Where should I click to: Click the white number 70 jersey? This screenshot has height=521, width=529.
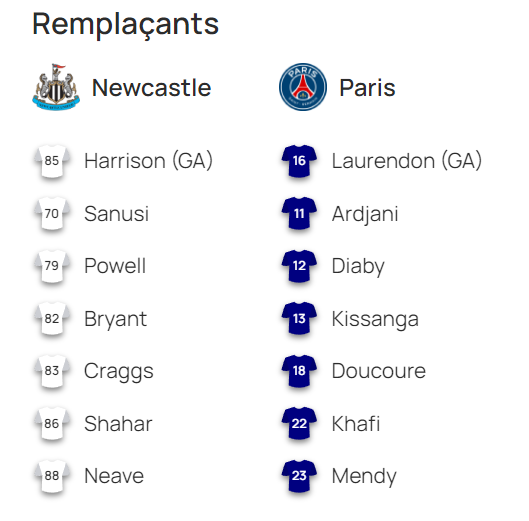[x=52, y=213]
